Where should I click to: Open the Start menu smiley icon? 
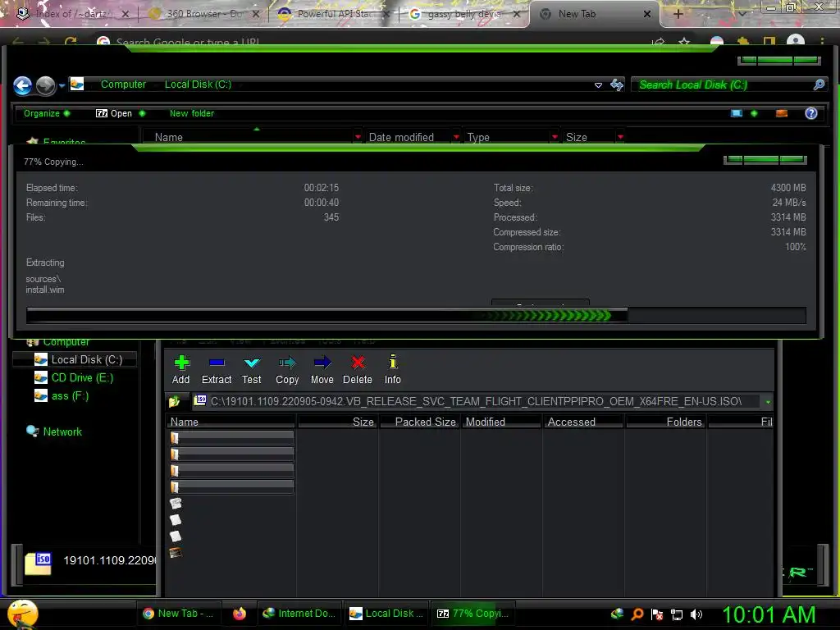(x=22, y=614)
